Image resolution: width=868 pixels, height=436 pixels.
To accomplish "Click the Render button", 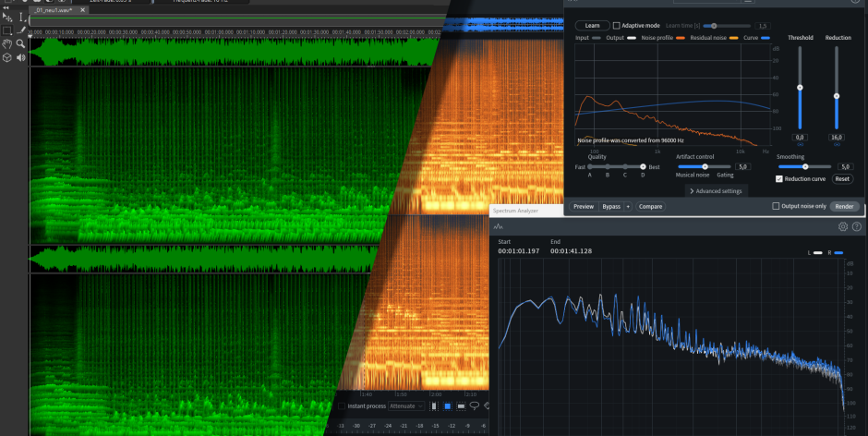I will click(x=845, y=206).
